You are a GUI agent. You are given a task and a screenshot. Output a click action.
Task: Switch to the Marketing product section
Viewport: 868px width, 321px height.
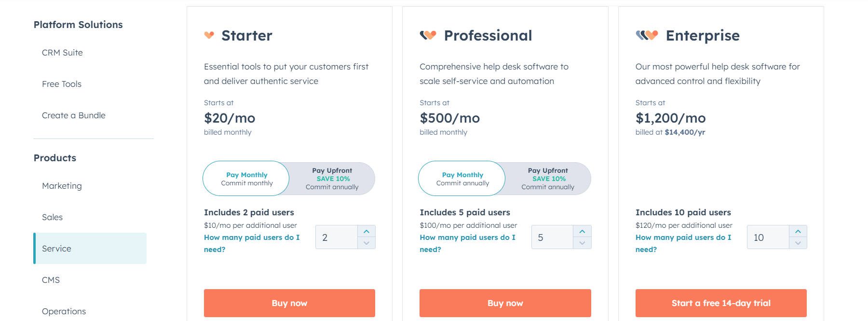pos(62,185)
